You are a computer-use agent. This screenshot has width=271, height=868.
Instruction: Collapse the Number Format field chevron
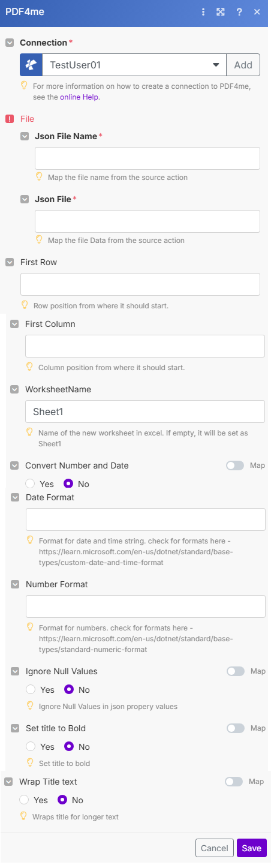[15, 584]
